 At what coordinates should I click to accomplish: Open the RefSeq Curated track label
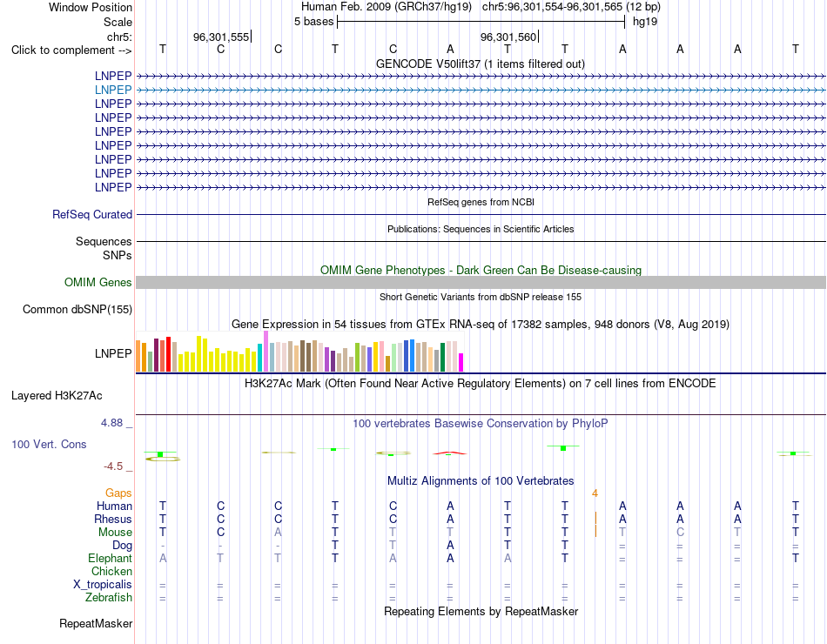[92, 215]
